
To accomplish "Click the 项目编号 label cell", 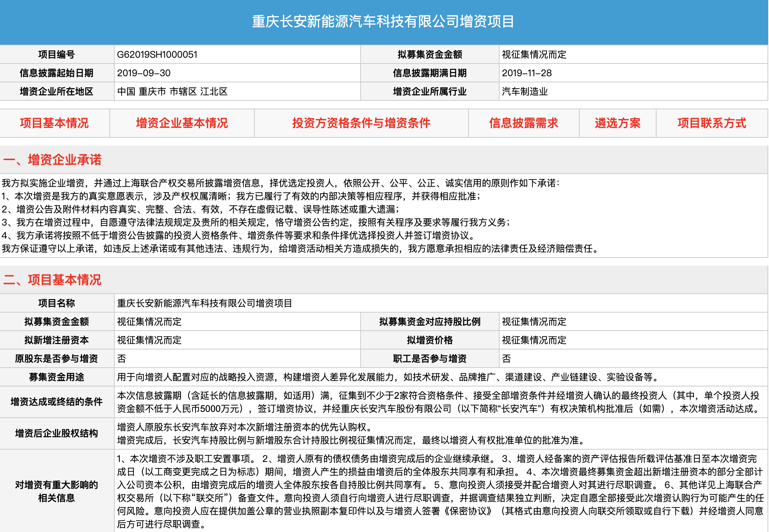I will pos(57,55).
